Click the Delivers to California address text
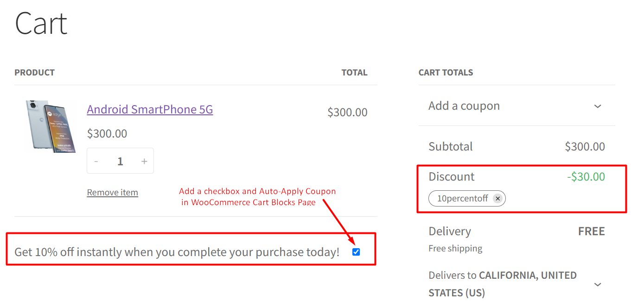This screenshot has height=307, width=644. click(x=502, y=284)
